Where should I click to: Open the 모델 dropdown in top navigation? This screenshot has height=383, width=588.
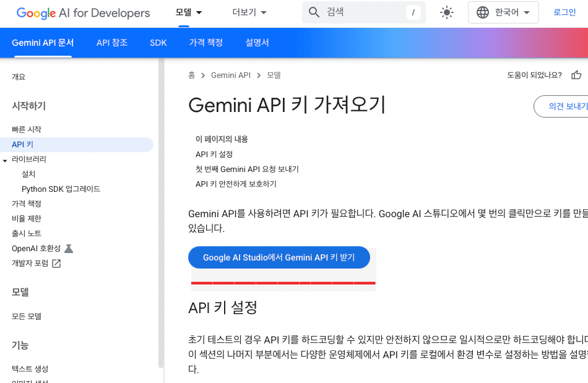pos(189,12)
